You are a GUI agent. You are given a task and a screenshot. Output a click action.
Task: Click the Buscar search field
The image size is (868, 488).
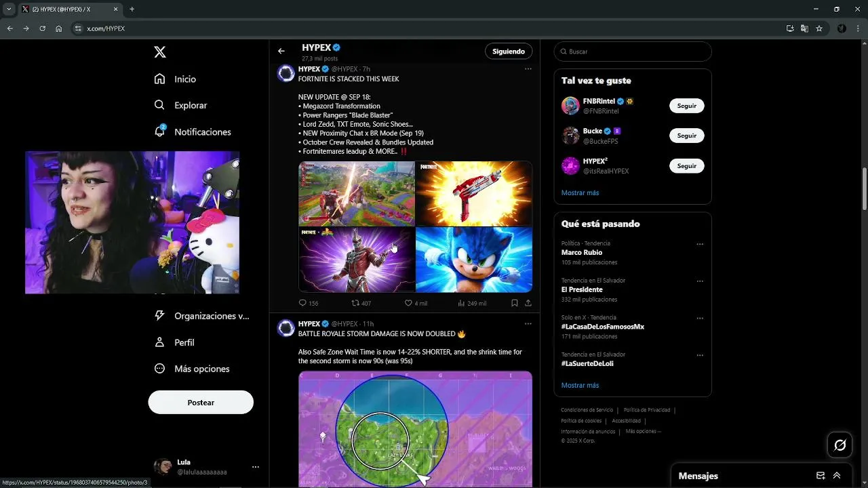coord(633,52)
